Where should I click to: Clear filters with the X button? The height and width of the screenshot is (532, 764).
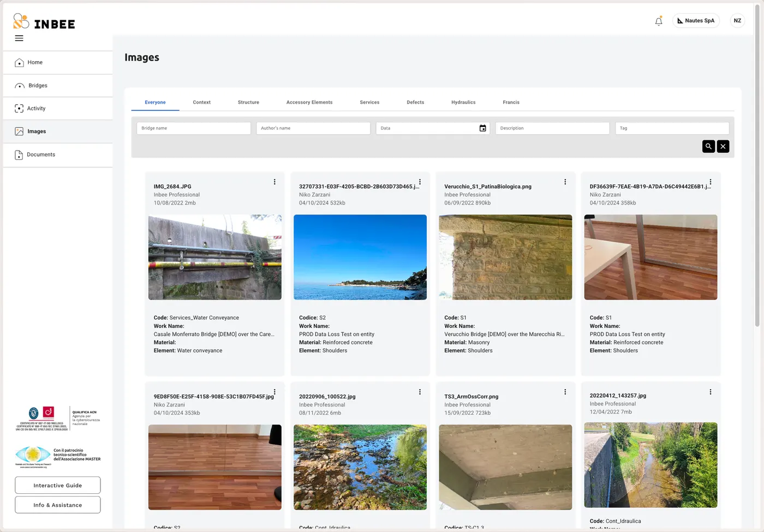(x=723, y=146)
